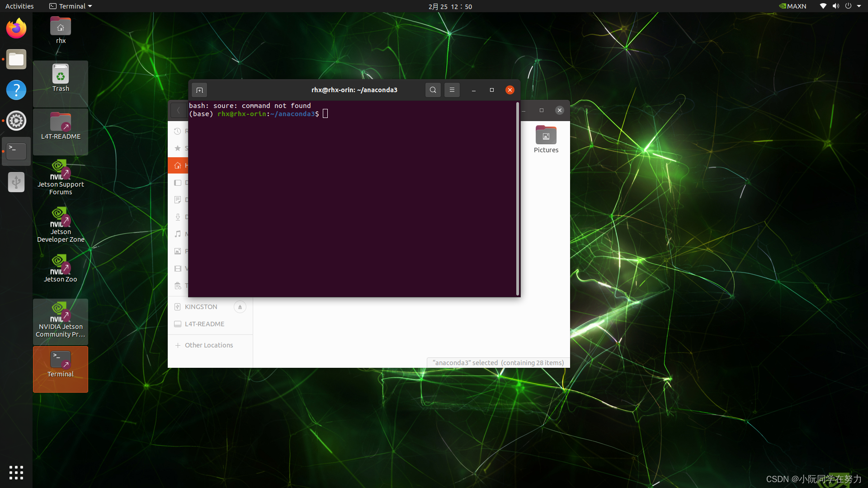Select the L4T-README sidebar location
Screen dimensions: 868x488
[x=204, y=324]
